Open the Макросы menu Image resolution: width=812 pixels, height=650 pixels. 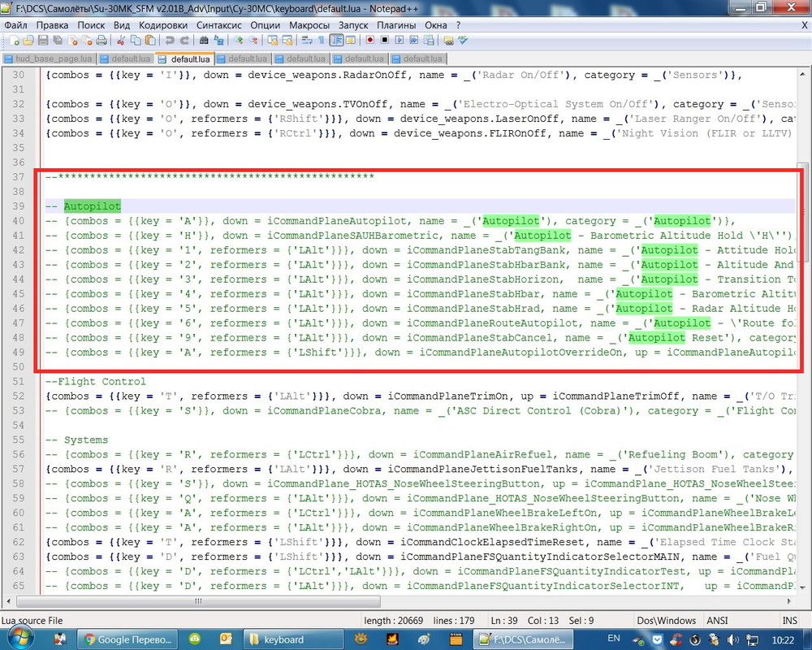pyautogui.click(x=309, y=25)
